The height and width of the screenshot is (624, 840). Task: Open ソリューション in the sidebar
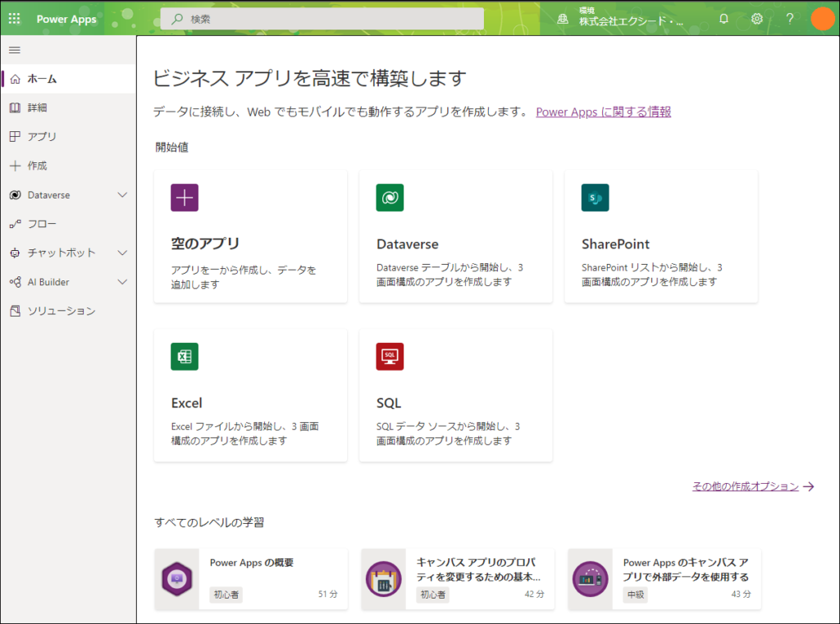pyautogui.click(x=68, y=311)
